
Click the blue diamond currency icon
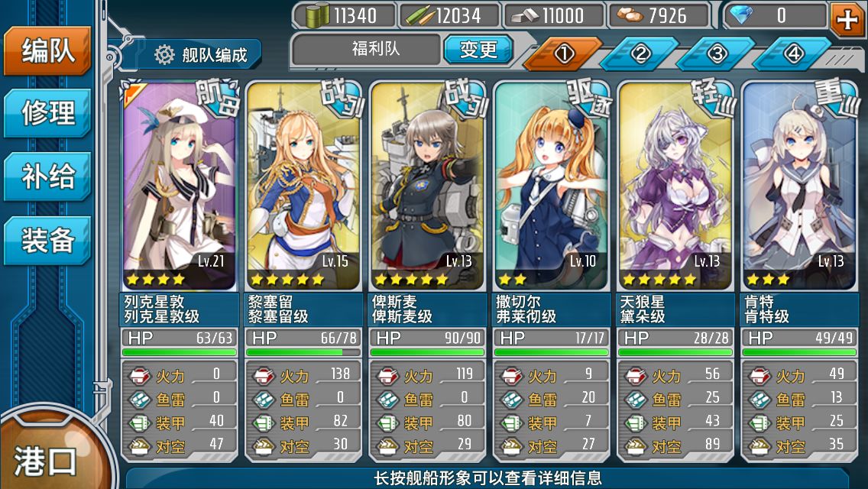tap(742, 15)
